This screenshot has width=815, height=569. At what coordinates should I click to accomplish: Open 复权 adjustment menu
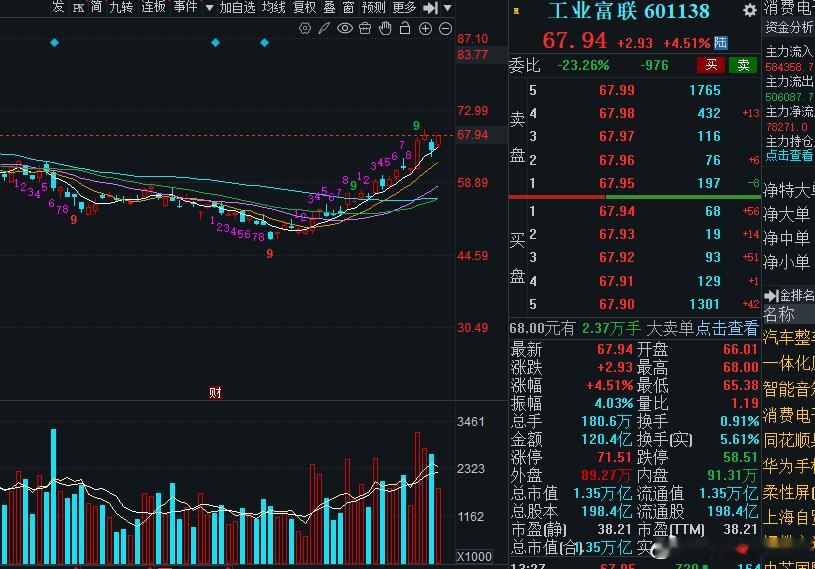305,7
